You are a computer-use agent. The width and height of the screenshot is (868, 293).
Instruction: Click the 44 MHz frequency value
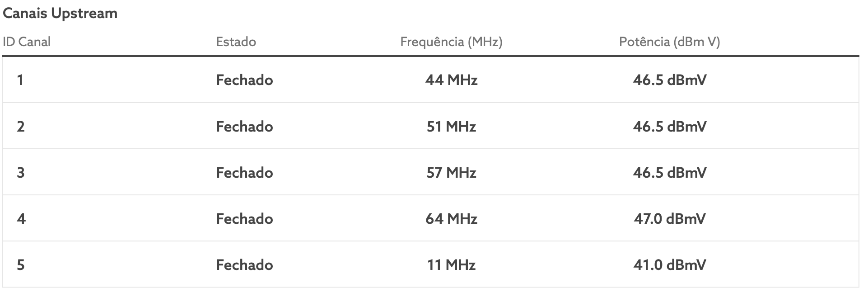click(x=451, y=80)
